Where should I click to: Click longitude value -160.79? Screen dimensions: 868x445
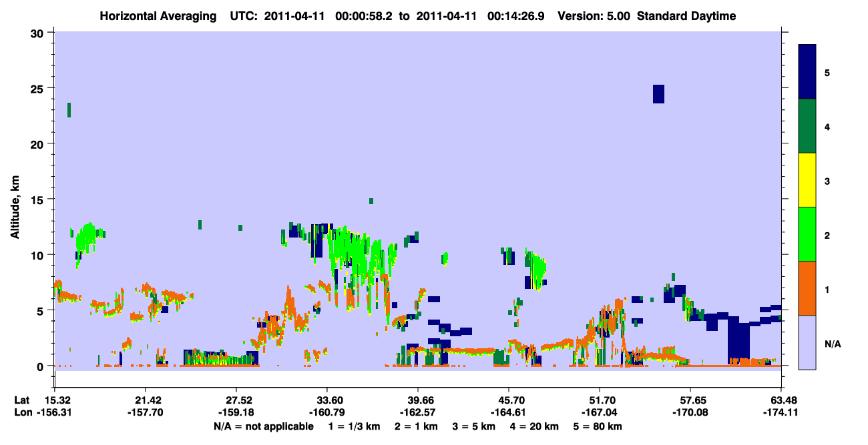(327, 412)
